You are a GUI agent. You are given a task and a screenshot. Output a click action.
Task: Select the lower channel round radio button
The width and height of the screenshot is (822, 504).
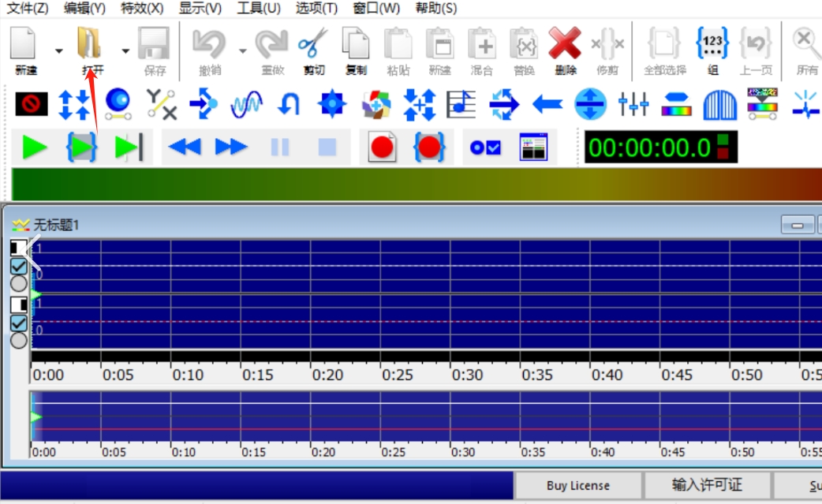coord(19,341)
